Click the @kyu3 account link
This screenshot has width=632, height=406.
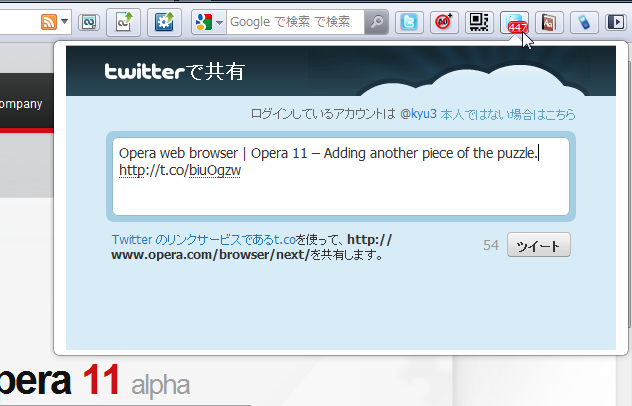click(418, 114)
